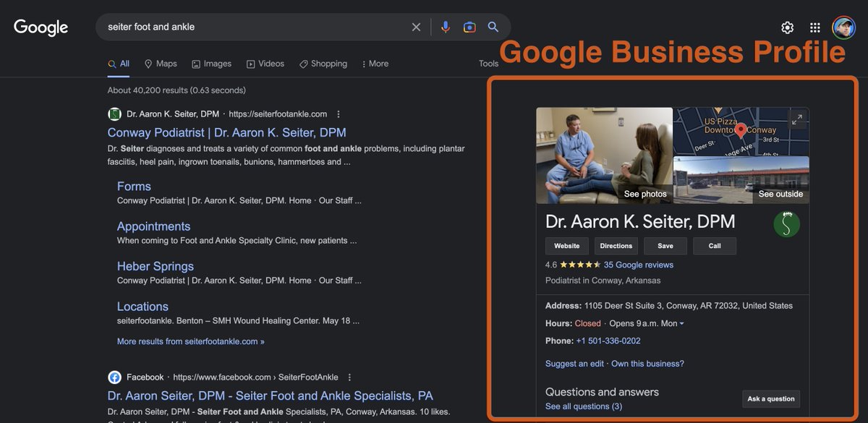868x423 pixels.
Task: Click the Call button
Action: click(x=715, y=246)
